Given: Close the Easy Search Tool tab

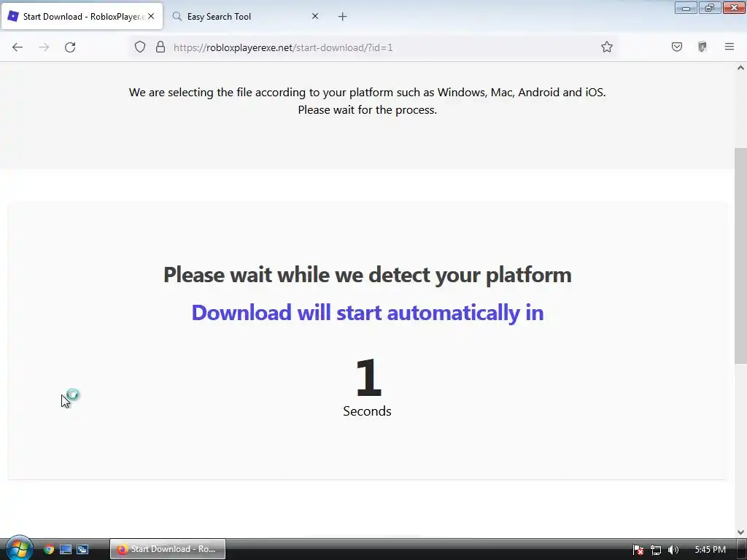Looking at the screenshot, I should 315,16.
